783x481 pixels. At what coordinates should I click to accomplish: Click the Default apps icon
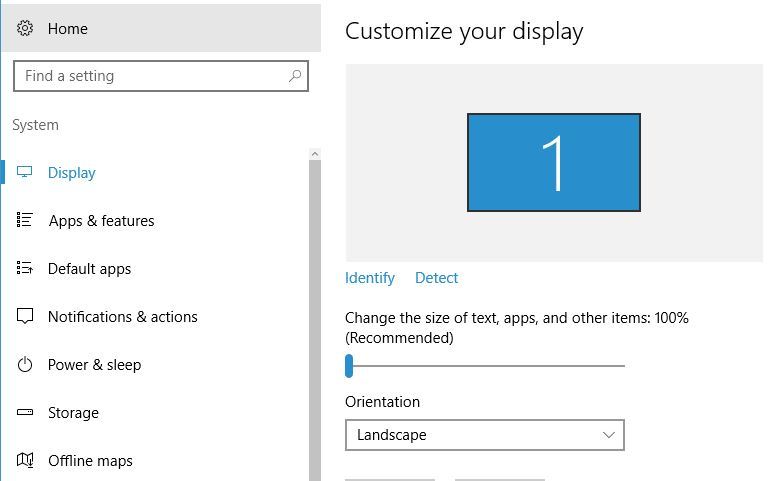point(24,268)
